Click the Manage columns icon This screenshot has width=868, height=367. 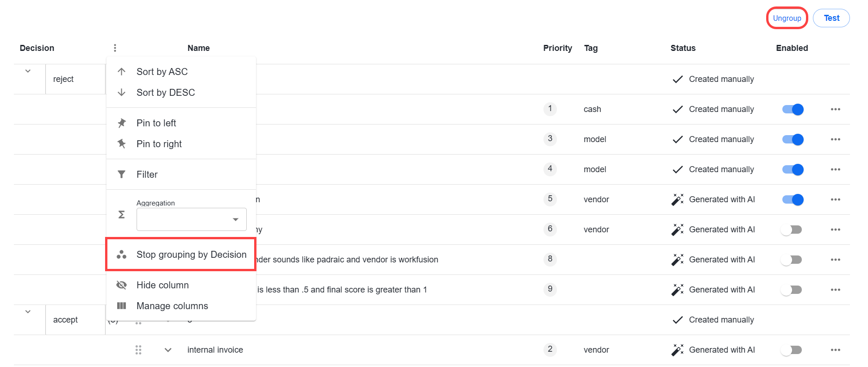pos(122,306)
